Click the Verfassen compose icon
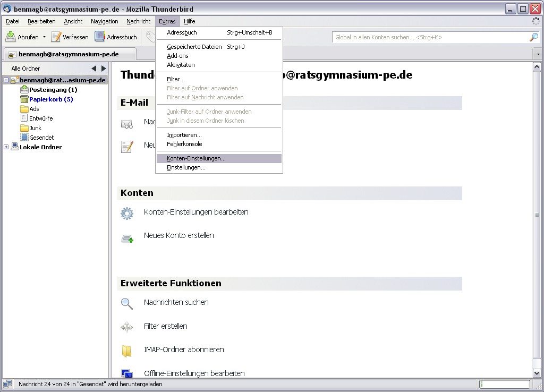 pos(56,37)
